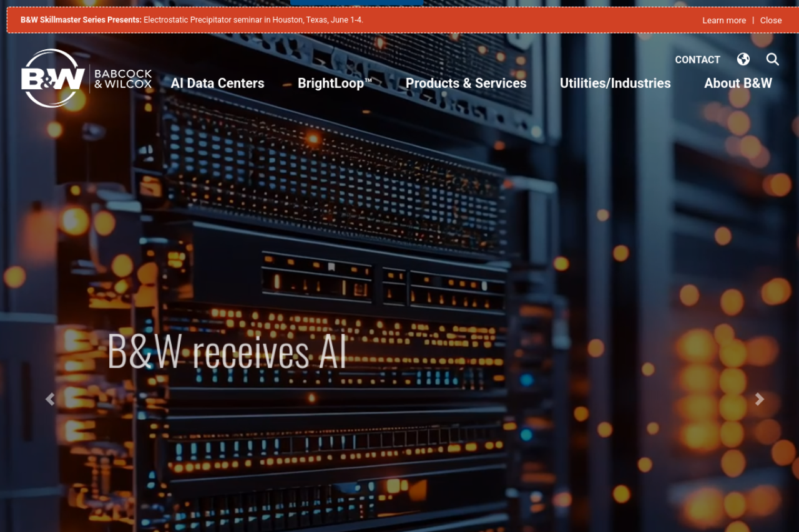This screenshot has width=799, height=532.
Task: Go to previous slide with left arrow
Action: coord(50,399)
